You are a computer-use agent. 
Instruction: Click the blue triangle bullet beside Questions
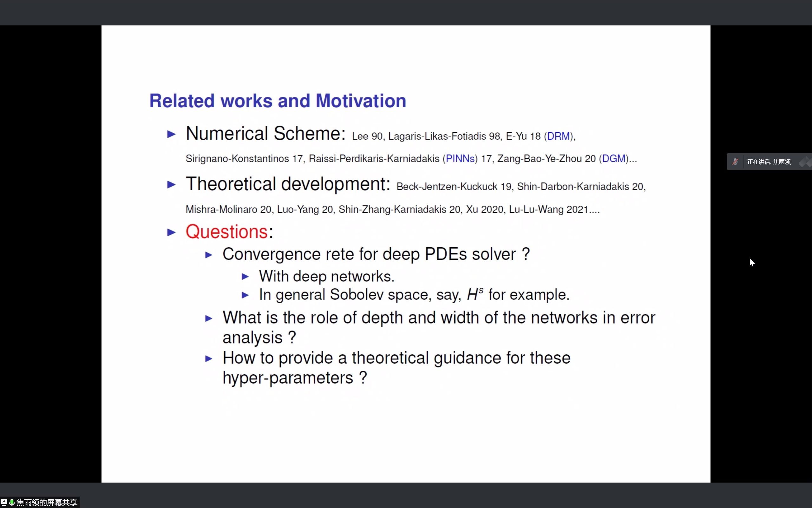click(172, 232)
